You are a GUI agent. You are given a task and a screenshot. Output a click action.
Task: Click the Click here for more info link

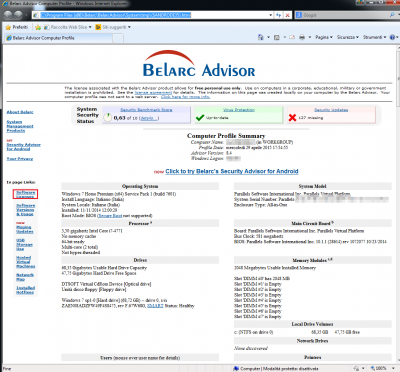point(186,97)
